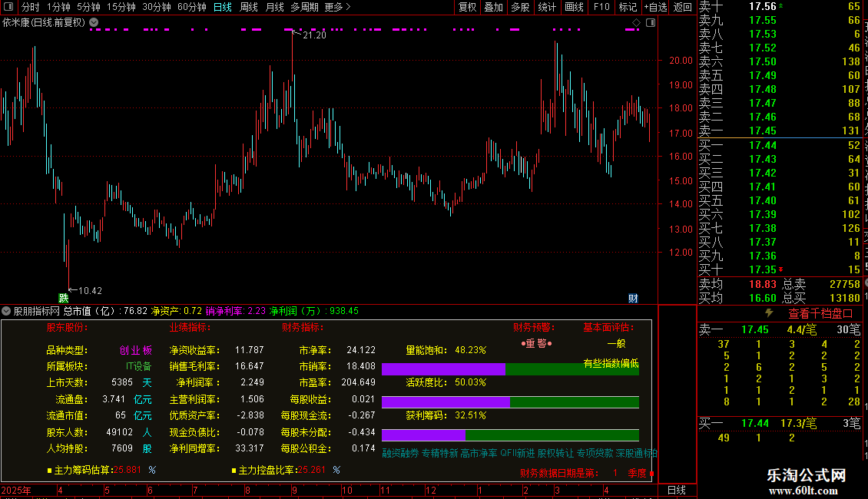Click the 日线 label at bottom right
868x499 pixels.
tap(677, 490)
